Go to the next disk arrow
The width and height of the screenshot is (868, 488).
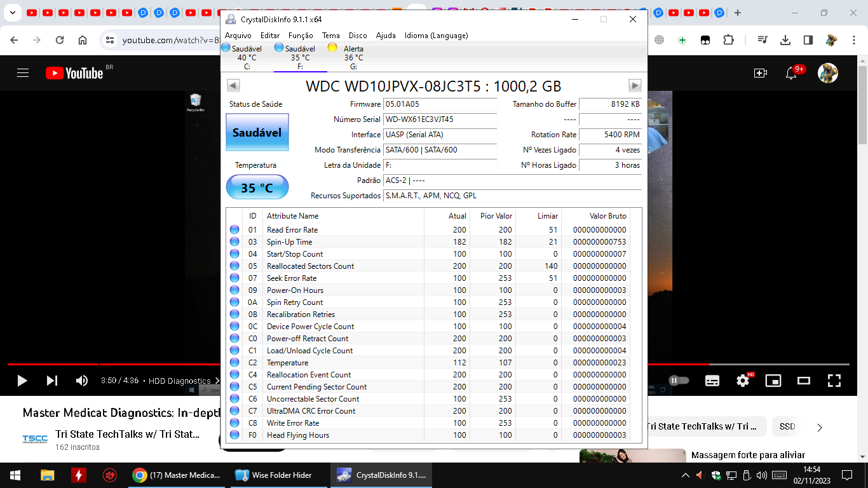(635, 86)
